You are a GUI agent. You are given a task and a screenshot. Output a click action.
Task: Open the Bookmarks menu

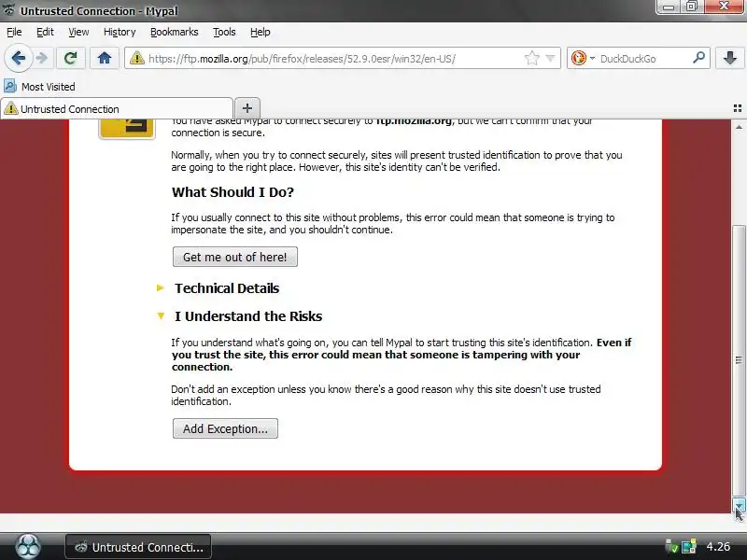(x=175, y=32)
